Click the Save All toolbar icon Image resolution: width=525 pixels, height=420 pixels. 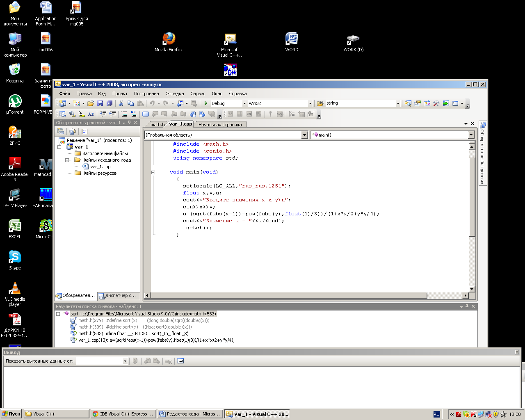[110, 103]
